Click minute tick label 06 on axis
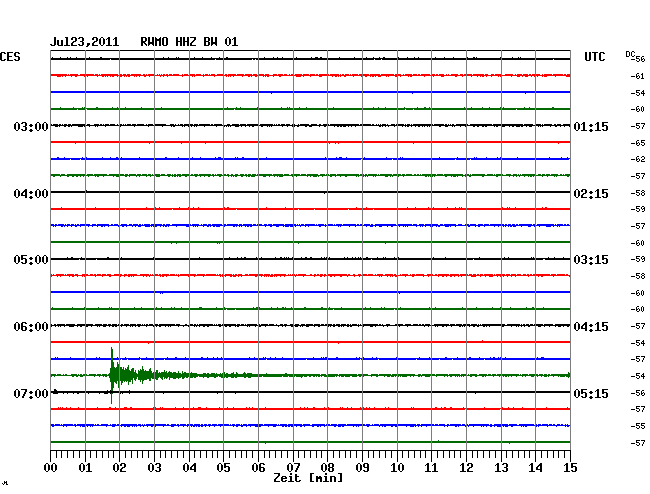The image size is (650, 494). click(258, 468)
